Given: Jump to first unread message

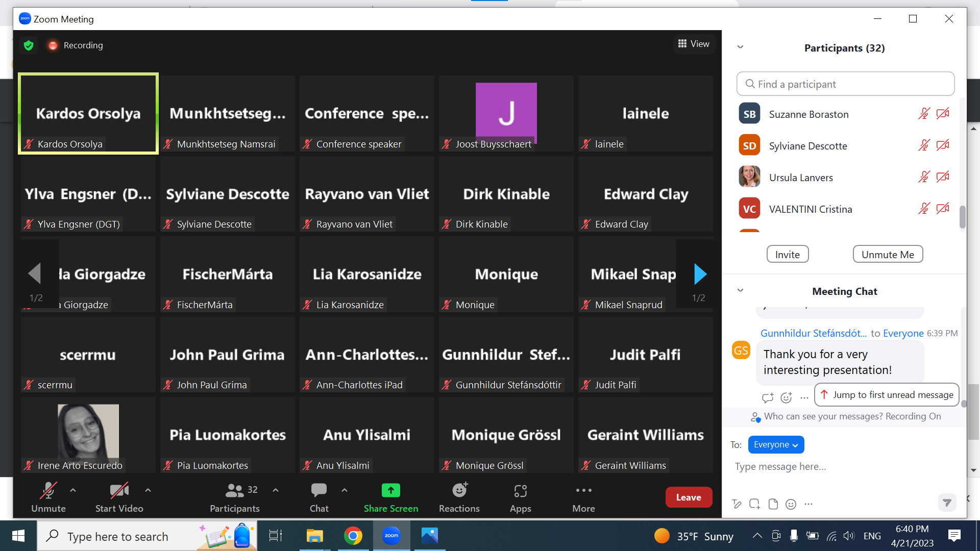Looking at the screenshot, I should tap(887, 395).
